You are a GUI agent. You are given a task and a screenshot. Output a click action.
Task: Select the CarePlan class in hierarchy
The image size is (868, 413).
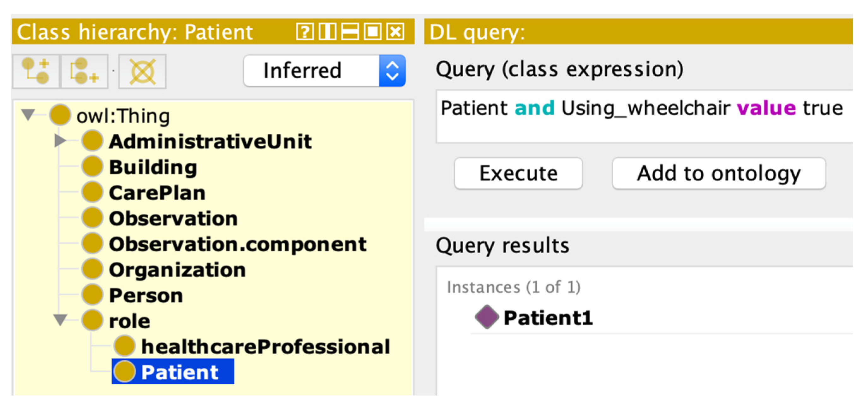click(157, 193)
